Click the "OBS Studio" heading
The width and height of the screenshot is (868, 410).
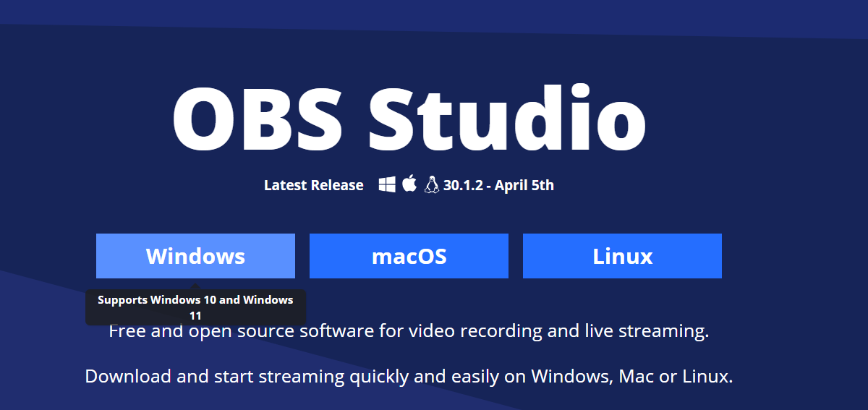point(409,118)
